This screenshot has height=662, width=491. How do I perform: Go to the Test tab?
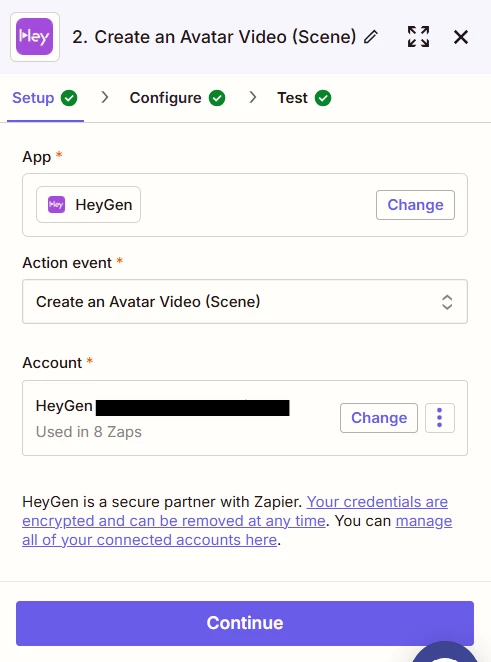(304, 98)
